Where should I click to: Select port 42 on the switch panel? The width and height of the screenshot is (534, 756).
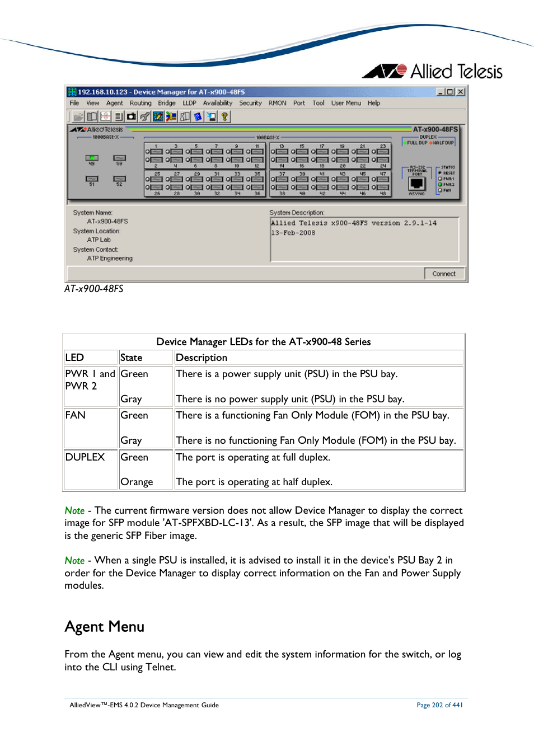[322, 187]
